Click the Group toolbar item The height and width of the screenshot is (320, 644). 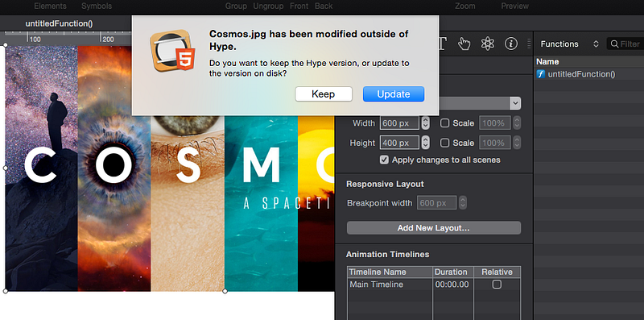(236, 6)
